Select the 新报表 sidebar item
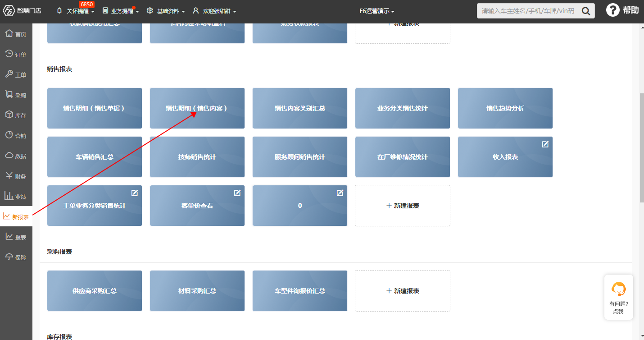 [16, 216]
